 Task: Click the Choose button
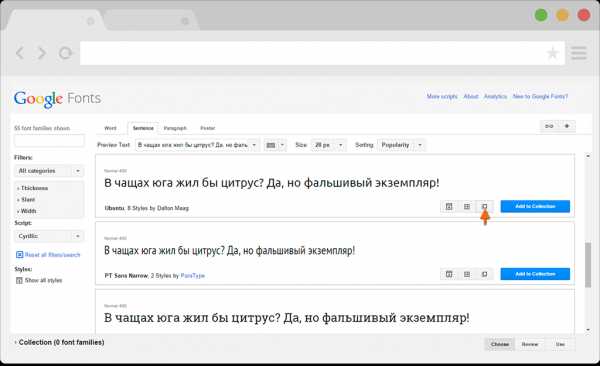[500, 344]
